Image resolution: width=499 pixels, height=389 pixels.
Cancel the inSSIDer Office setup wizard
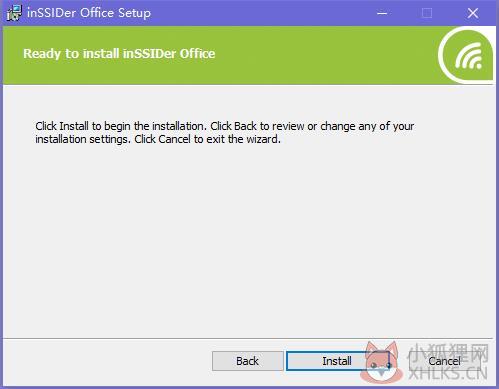pyautogui.click(x=444, y=361)
